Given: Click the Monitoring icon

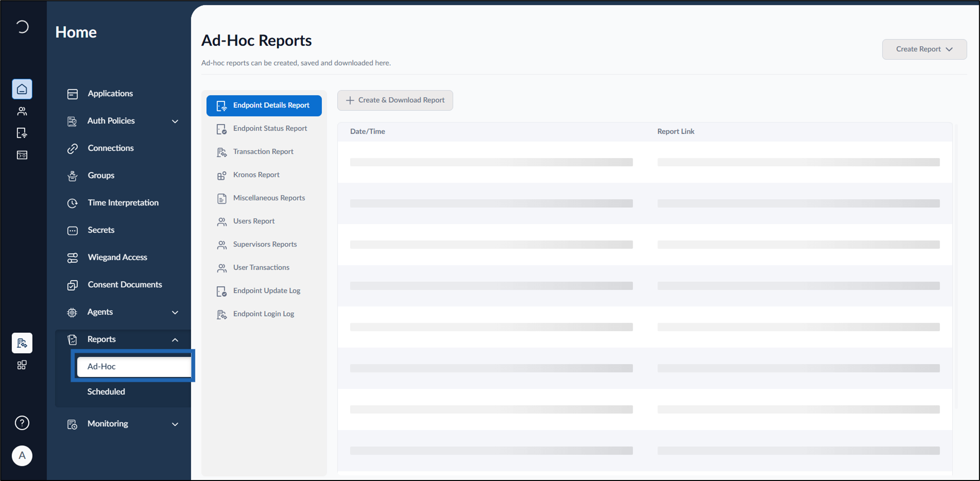Looking at the screenshot, I should [72, 424].
